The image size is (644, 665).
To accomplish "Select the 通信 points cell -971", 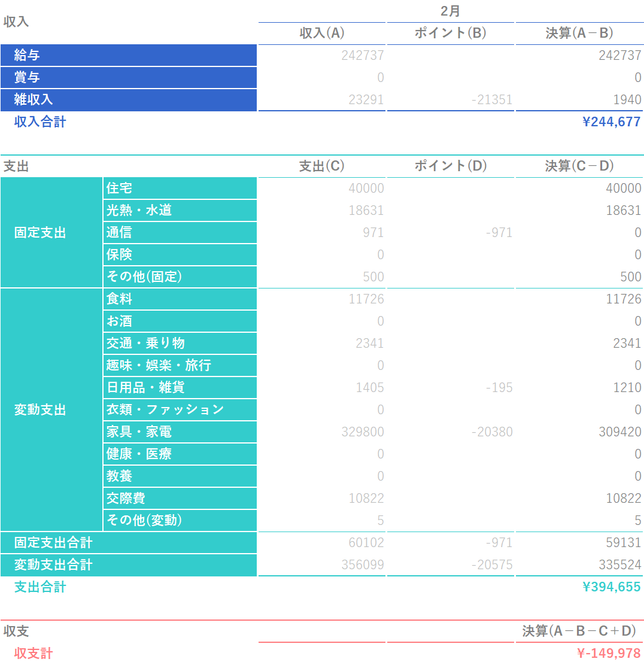I will (499, 233).
